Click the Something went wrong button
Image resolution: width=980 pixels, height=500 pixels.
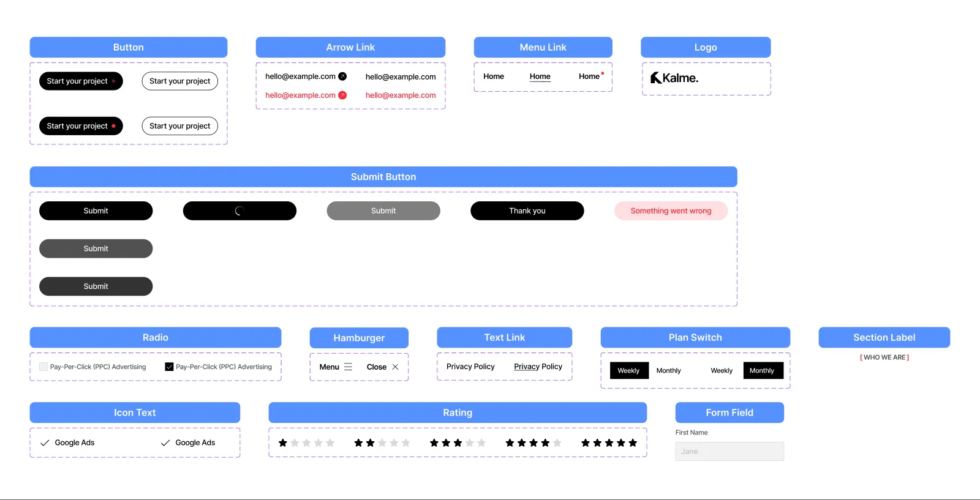click(x=671, y=211)
